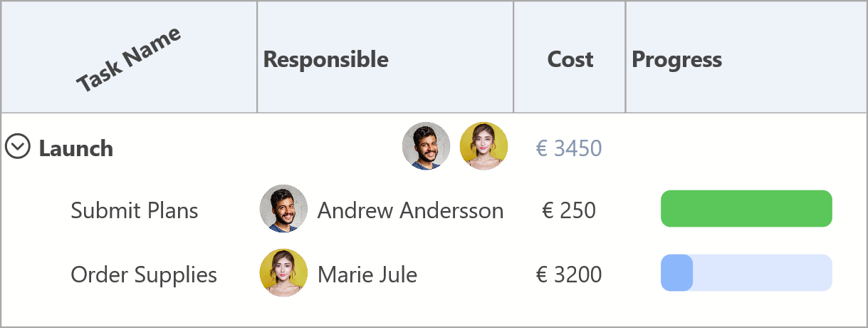868x328 pixels.
Task: Click Andrew's avatar in Launch row
Action: click(426, 146)
